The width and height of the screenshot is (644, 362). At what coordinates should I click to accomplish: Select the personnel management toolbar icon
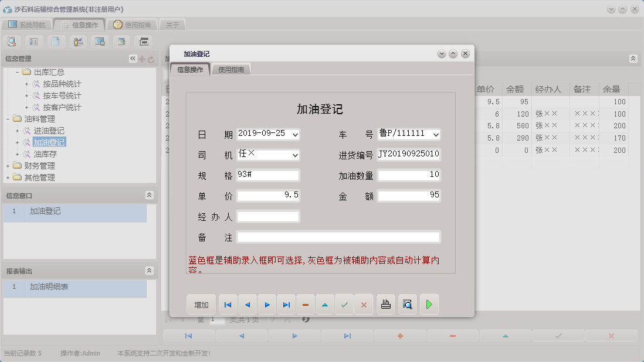point(77,41)
